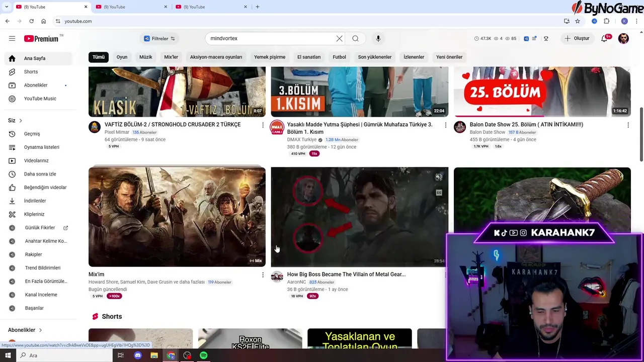
Task: Click the Oluştur create button
Action: pos(577,39)
